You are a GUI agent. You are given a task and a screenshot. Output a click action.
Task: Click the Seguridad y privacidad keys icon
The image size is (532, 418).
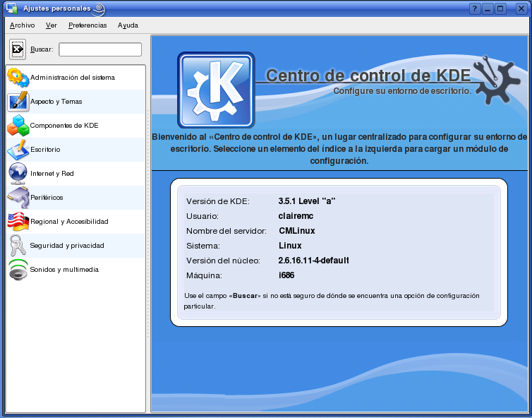tap(18, 246)
